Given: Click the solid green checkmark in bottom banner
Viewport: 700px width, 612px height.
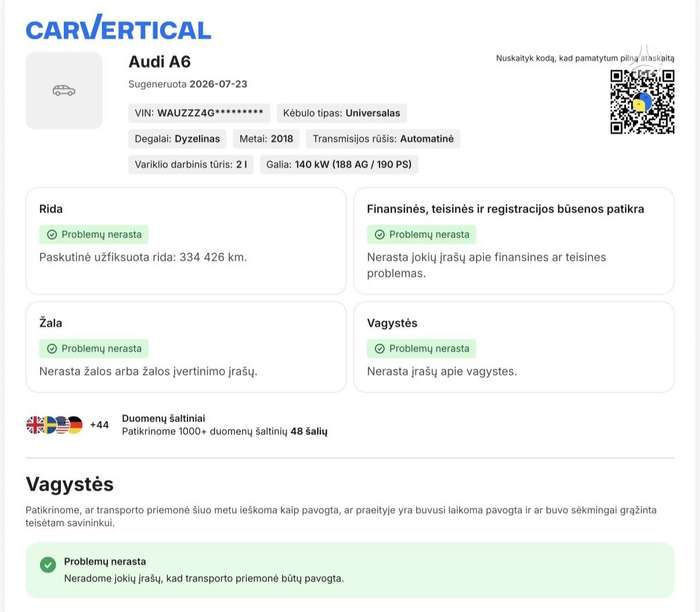Looking at the screenshot, I should click(48, 565).
